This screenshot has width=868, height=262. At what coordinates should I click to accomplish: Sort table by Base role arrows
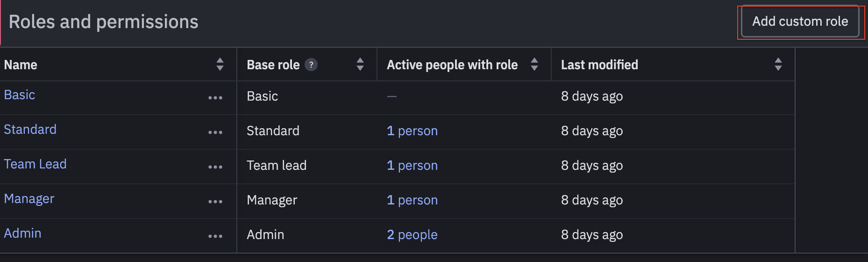point(360,64)
